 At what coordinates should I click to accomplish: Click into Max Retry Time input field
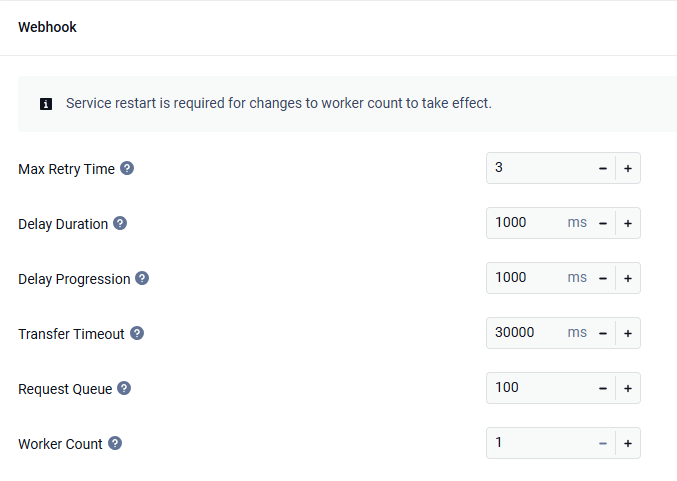(539, 168)
